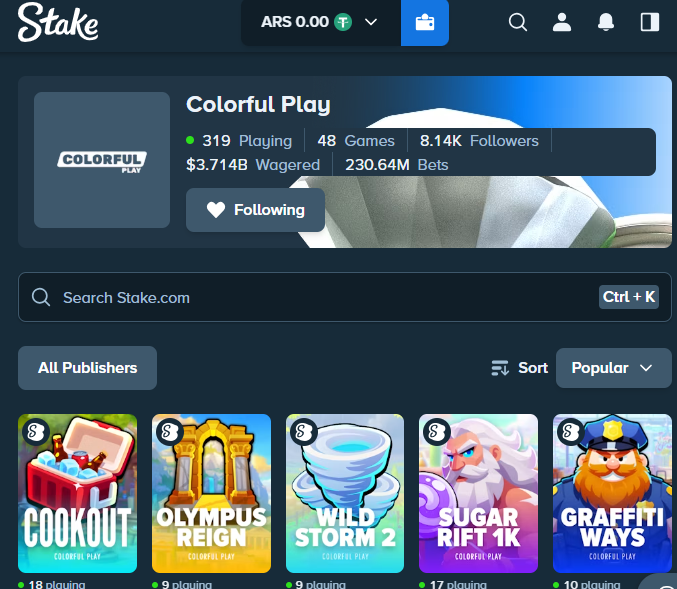Click Stake badge on Sugar Rift 1K card
This screenshot has height=589, width=677.
[x=437, y=432]
